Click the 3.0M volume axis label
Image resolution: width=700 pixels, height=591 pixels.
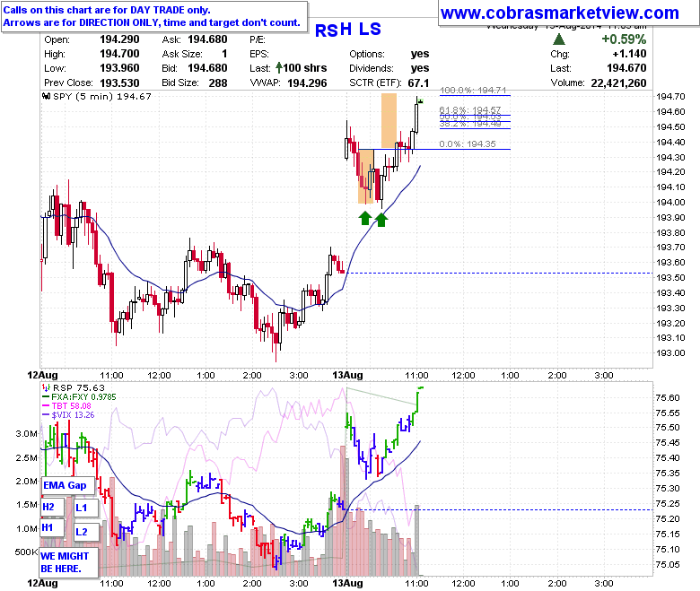pyautogui.click(x=27, y=433)
